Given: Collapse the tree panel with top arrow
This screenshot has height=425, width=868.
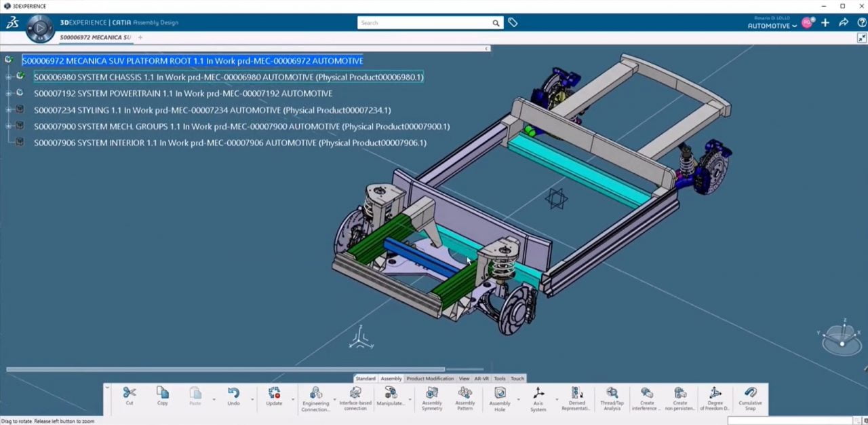Looking at the screenshot, I should click(486, 48).
